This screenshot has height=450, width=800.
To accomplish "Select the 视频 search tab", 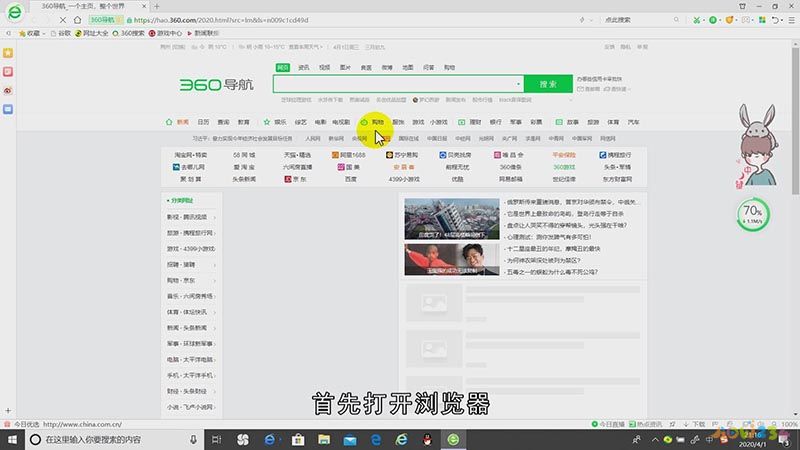I will 324,67.
